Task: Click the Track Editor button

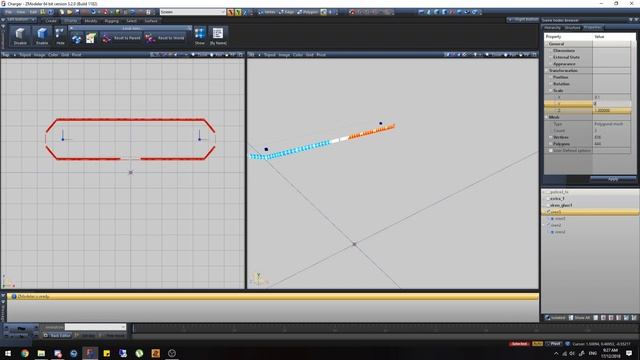Action: pyautogui.click(x=58, y=336)
